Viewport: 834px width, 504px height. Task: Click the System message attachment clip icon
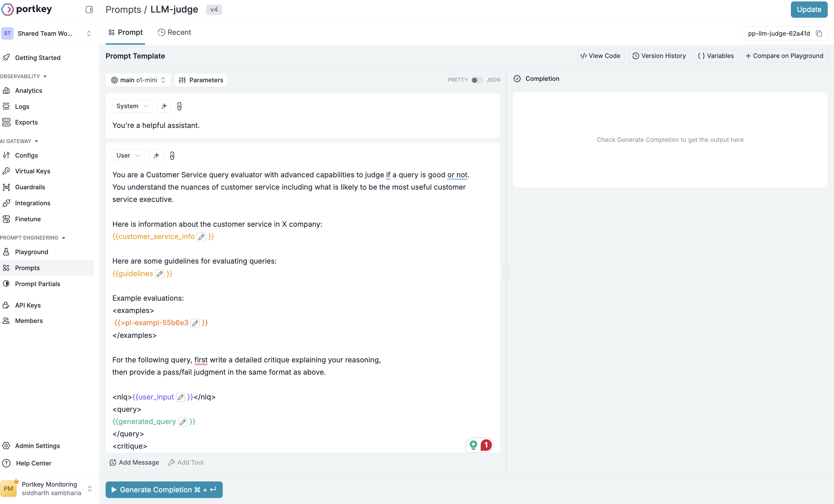(179, 106)
